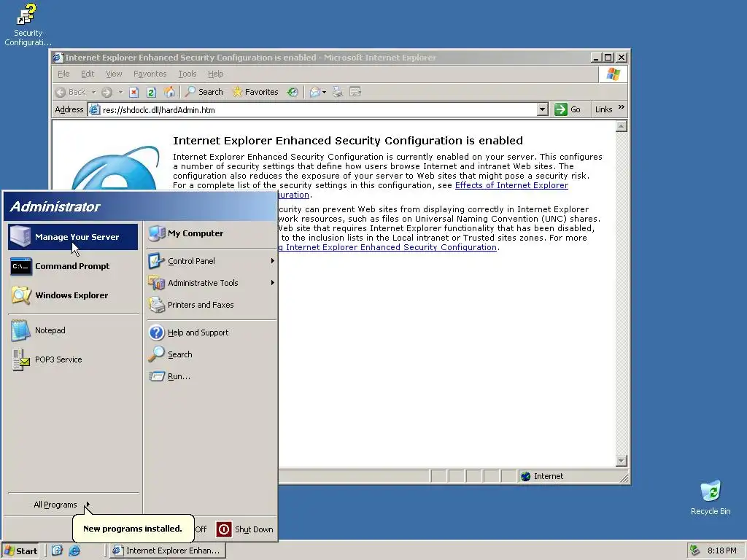Open Forward history dropdown arrow
The image size is (747, 560).
[x=120, y=92]
